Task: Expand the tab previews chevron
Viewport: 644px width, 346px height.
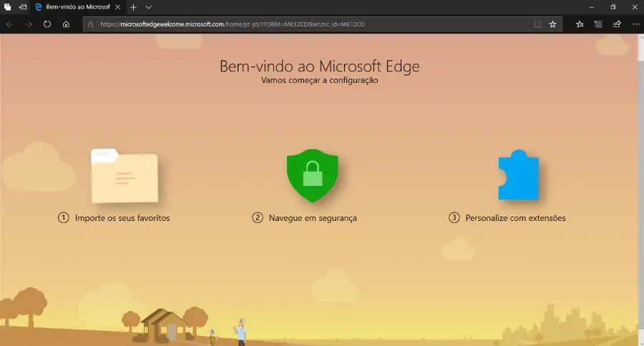Action: tap(149, 7)
